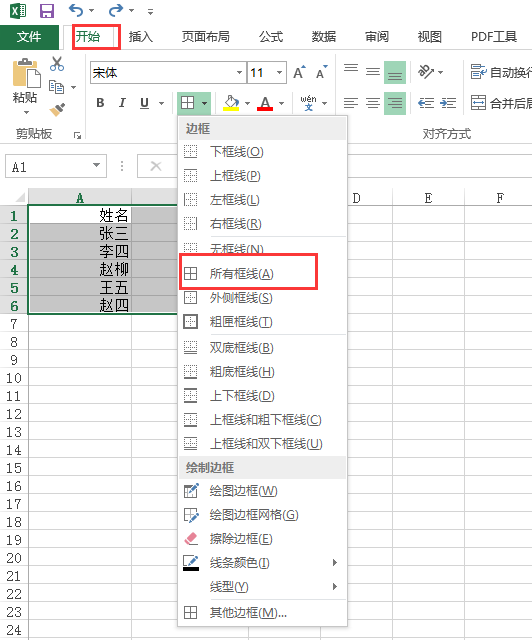The height and width of the screenshot is (640, 532).
Task: Open the 线型(Y) line style submenu
Action: [x=263, y=587]
